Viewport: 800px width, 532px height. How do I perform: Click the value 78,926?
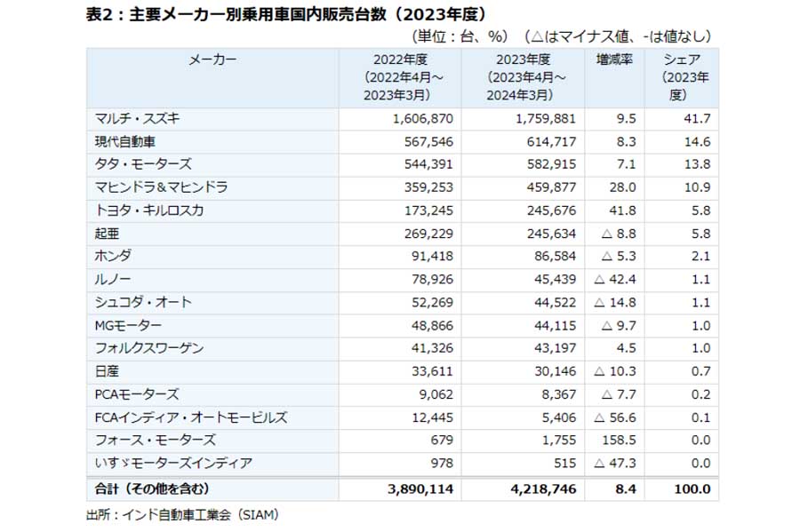tap(432, 279)
